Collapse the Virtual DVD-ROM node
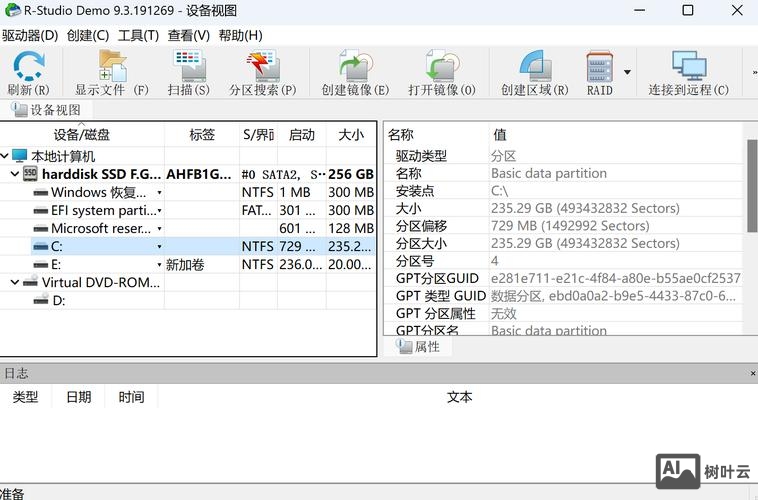The width and height of the screenshot is (758, 500). pos(15,282)
